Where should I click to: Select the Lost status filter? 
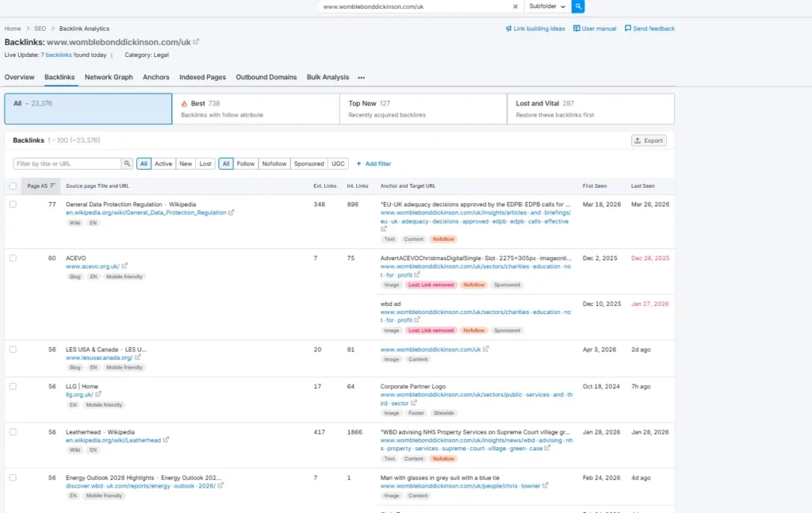coord(205,163)
